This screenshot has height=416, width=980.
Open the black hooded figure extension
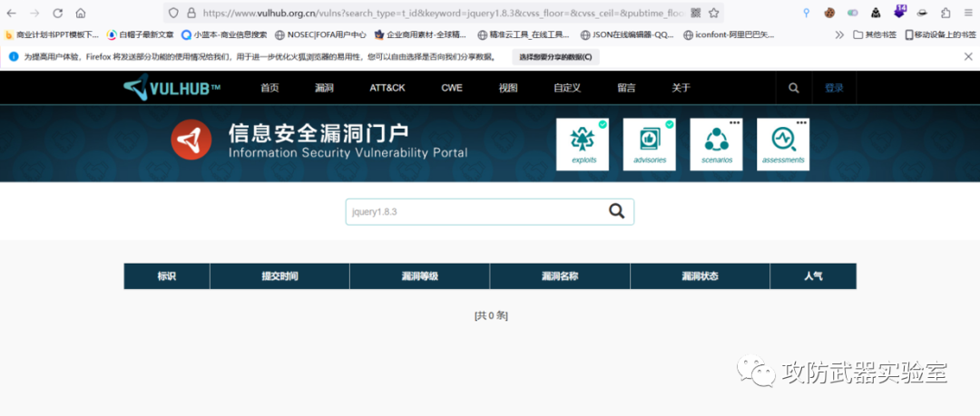[x=877, y=13]
